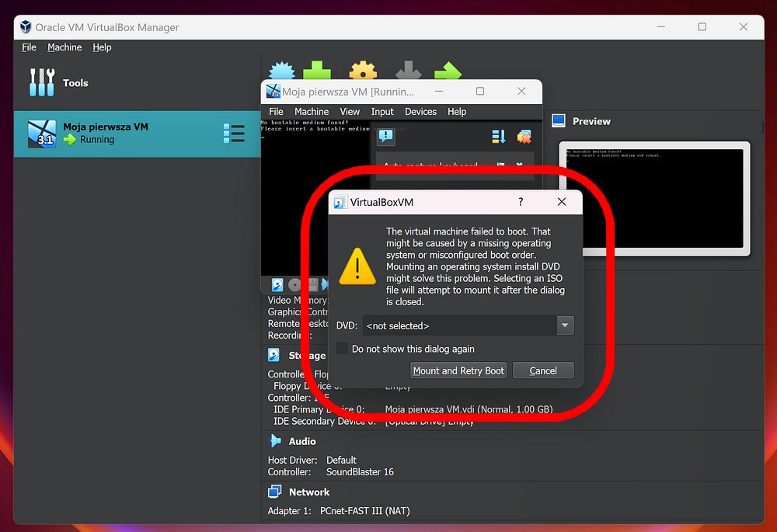This screenshot has height=532, width=777.
Task: Click the dismiss all notifications icon
Action: 524,137
